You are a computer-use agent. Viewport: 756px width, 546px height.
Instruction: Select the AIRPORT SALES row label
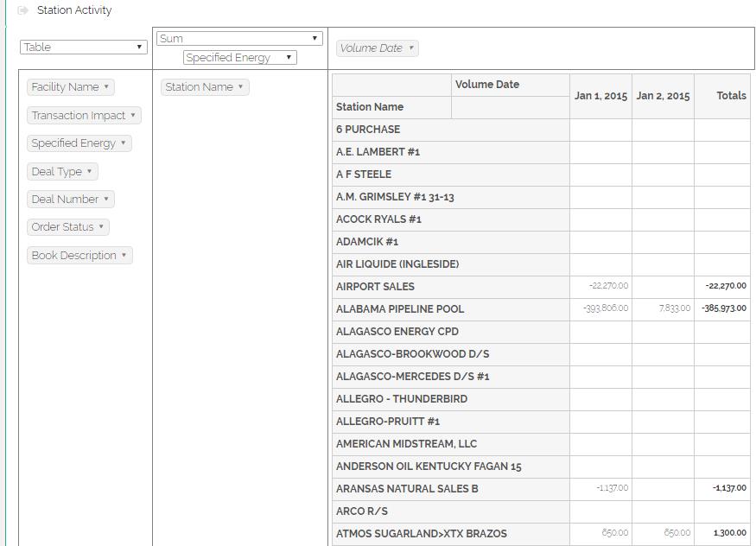(375, 287)
